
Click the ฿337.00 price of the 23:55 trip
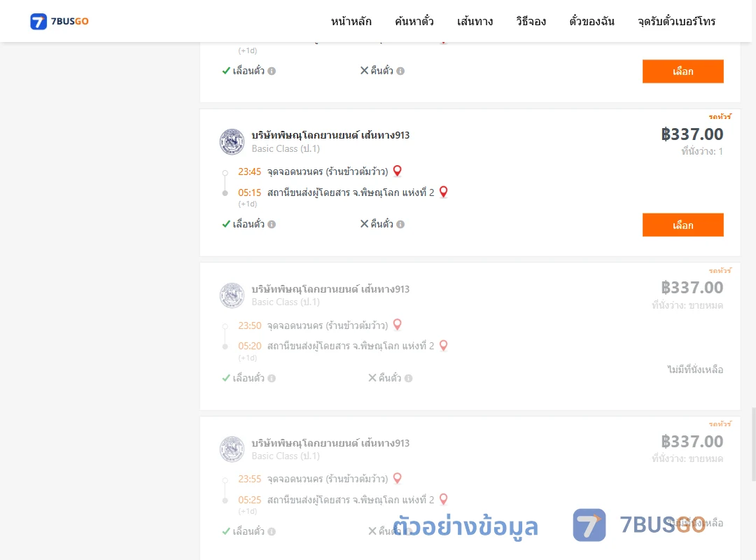pos(692,441)
